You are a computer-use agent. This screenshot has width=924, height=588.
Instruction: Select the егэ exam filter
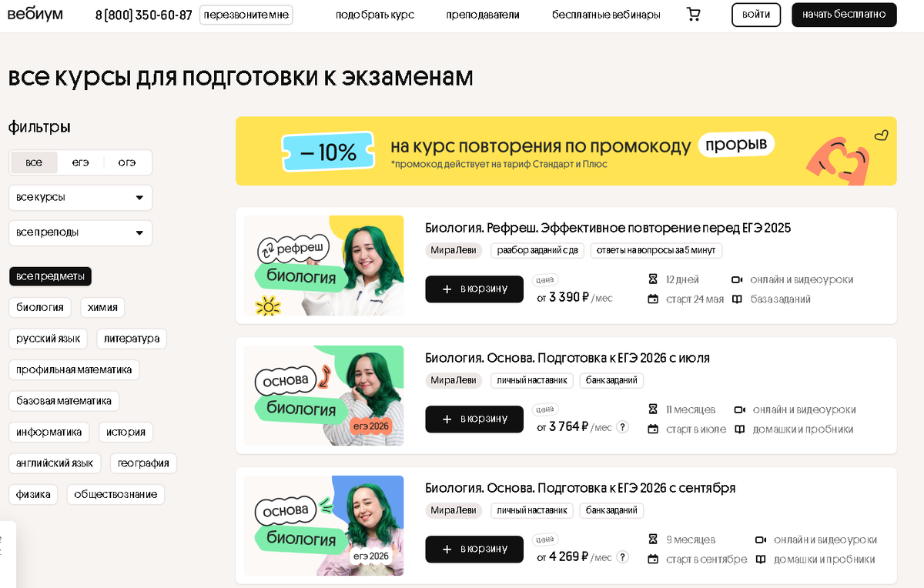click(x=81, y=162)
